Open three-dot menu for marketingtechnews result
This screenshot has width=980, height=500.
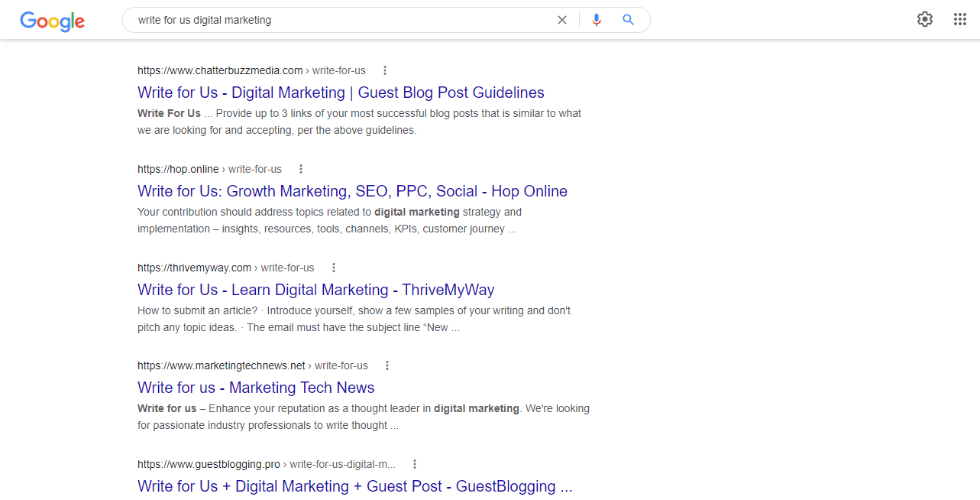pos(387,365)
